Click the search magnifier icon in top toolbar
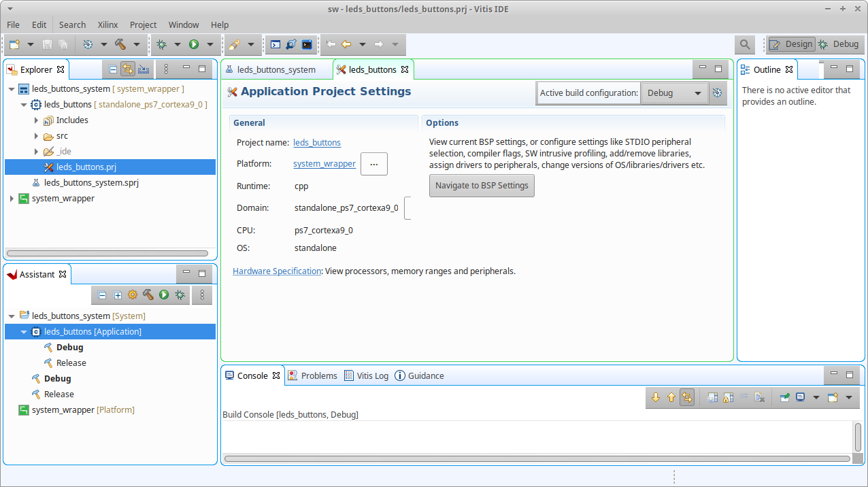The width and height of the screenshot is (868, 487). pos(745,44)
